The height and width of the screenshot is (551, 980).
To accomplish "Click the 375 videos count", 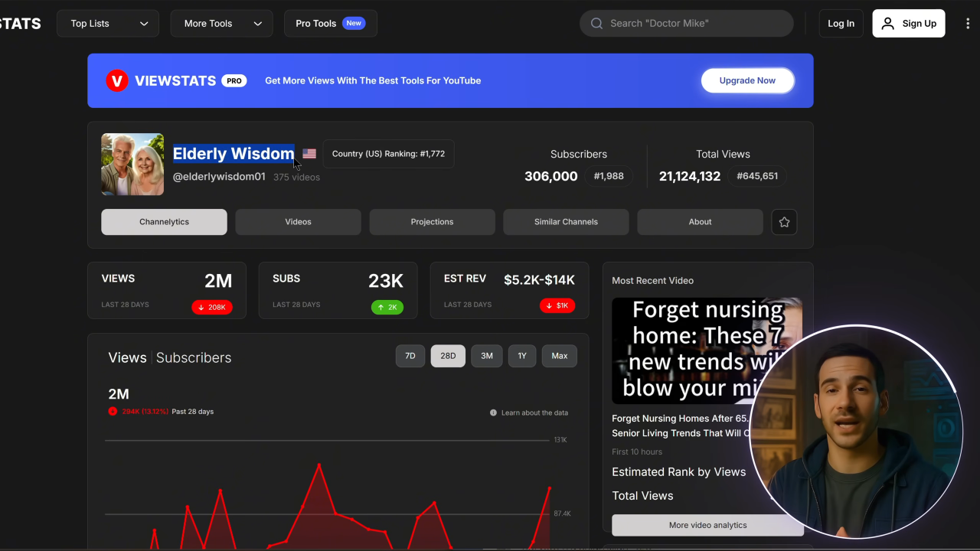I will pyautogui.click(x=296, y=177).
